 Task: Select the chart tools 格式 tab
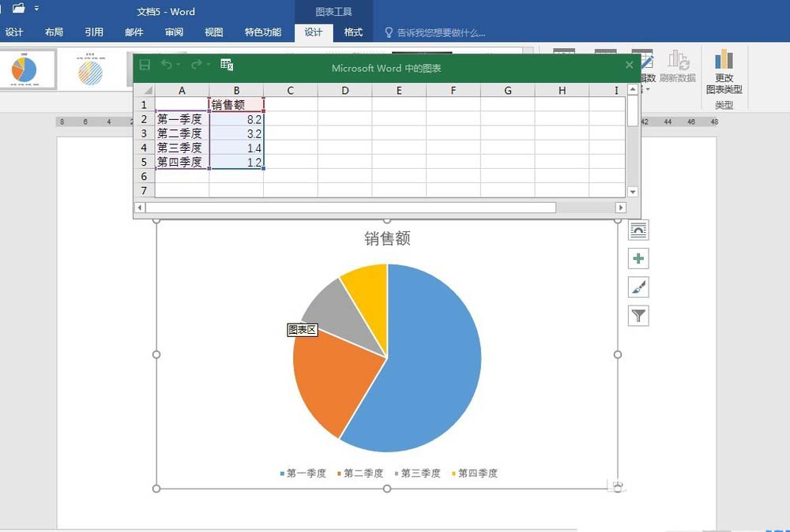point(353,32)
